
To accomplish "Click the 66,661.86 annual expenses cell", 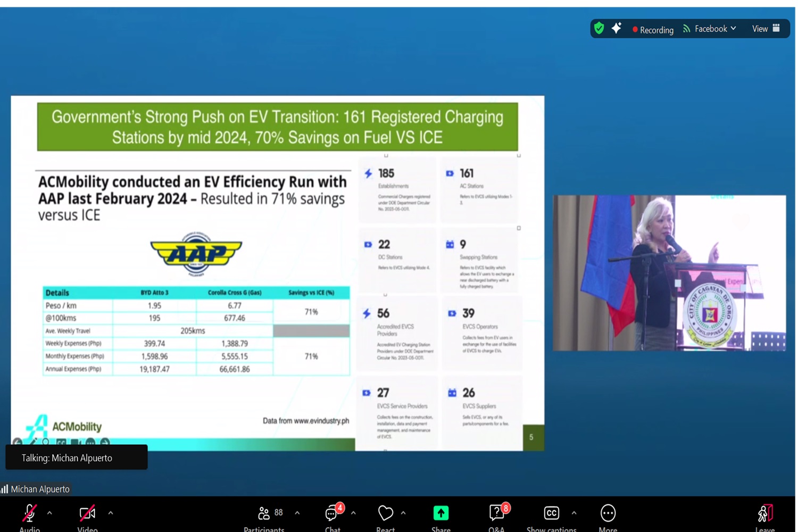I will pos(235,369).
